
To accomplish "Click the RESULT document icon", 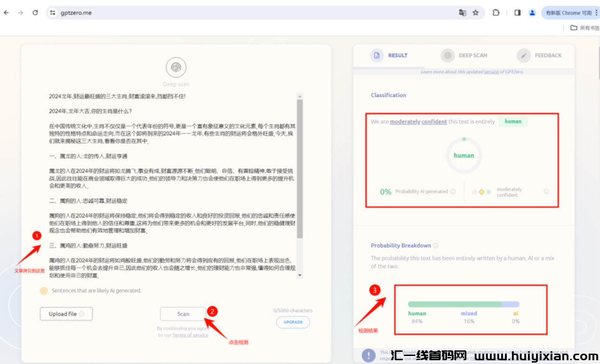I will pyautogui.click(x=377, y=55).
